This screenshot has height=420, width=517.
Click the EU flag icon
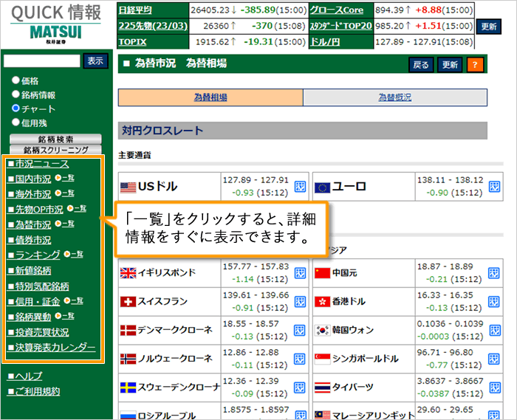tap(322, 187)
